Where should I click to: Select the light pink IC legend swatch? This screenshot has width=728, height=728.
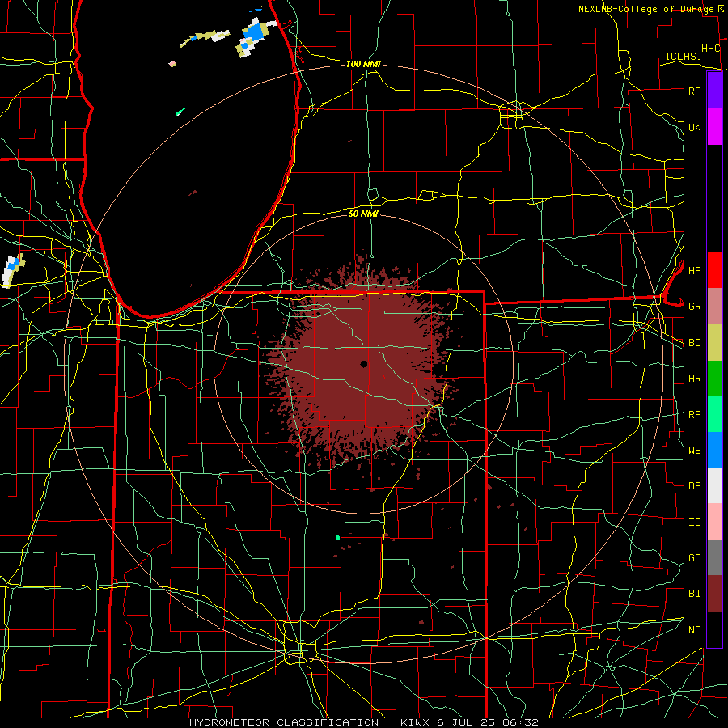(x=714, y=522)
